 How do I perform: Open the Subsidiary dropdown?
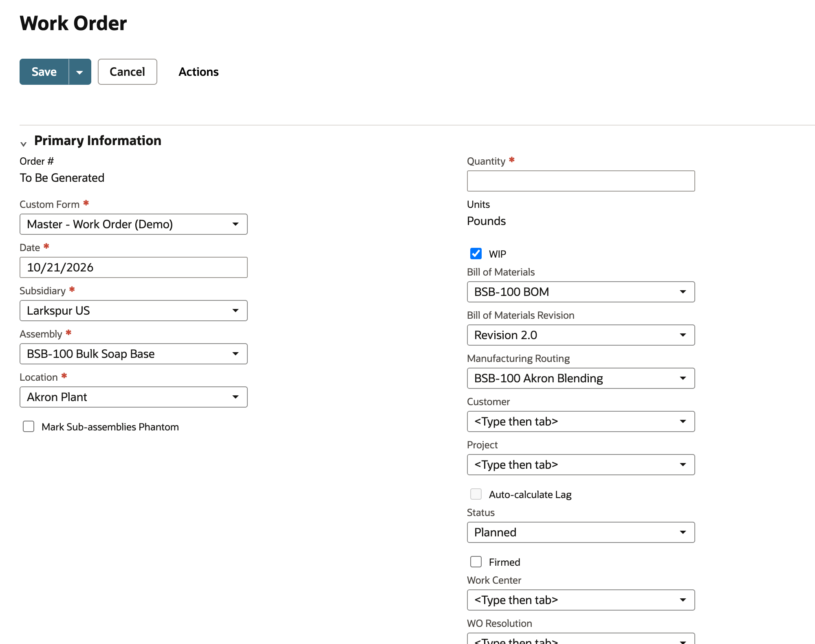pyautogui.click(x=133, y=311)
